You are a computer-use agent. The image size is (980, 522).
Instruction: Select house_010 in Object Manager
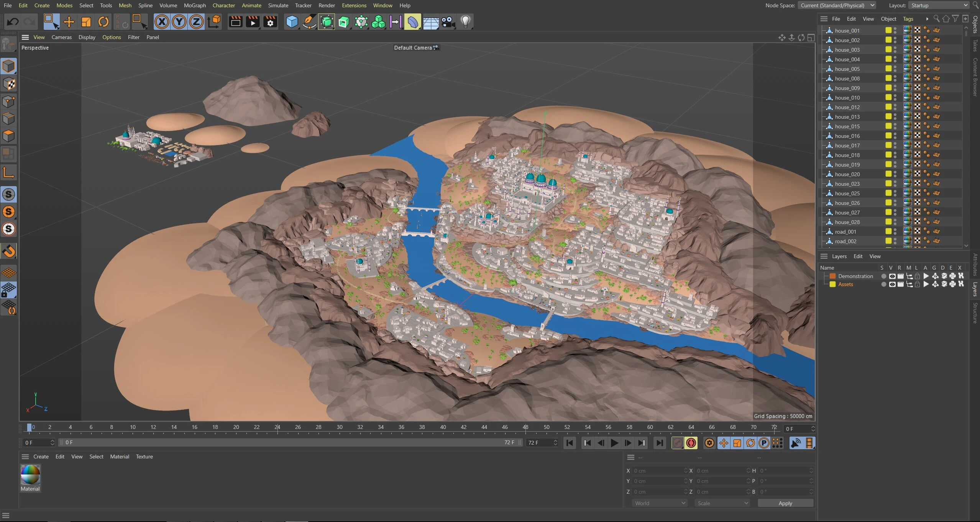(x=847, y=98)
